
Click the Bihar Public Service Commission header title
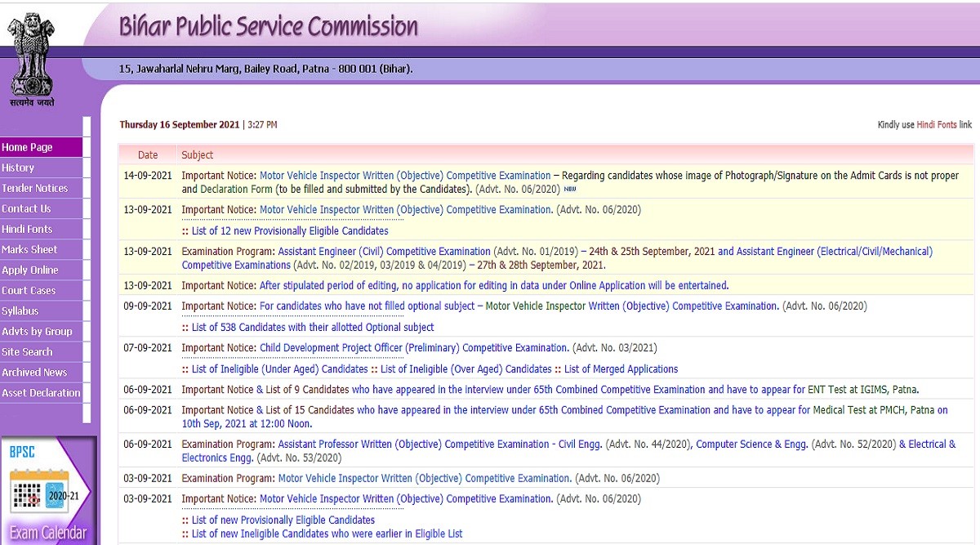click(x=269, y=26)
